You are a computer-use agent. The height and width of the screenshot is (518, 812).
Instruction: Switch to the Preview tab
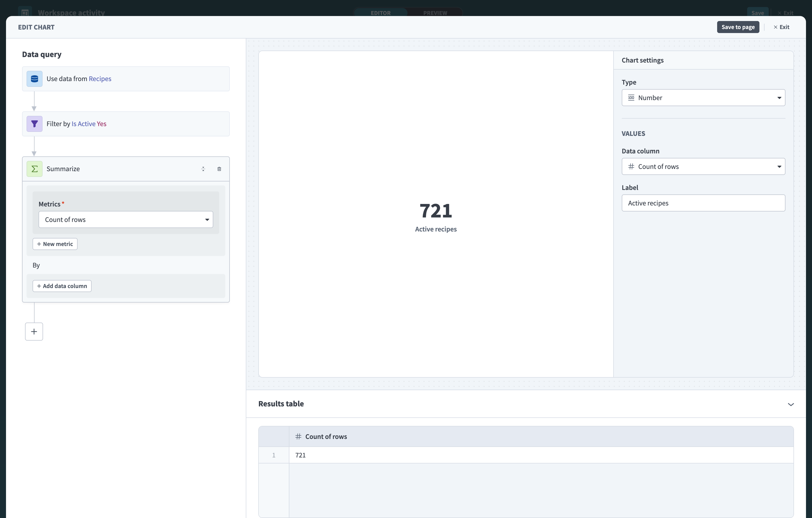tap(435, 13)
